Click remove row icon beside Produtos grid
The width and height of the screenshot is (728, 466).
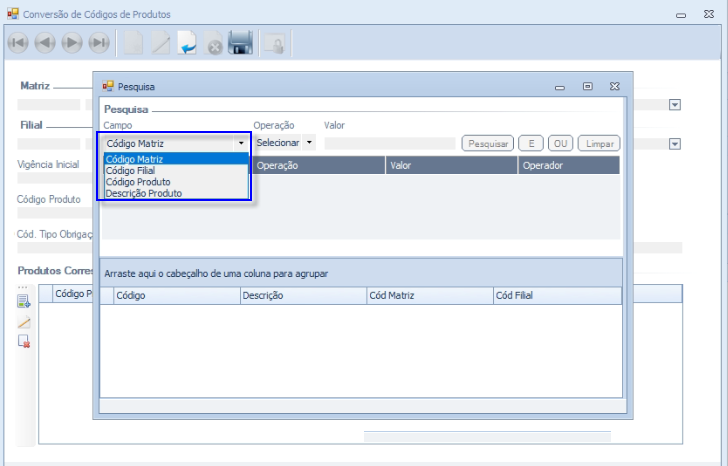tap(24, 341)
